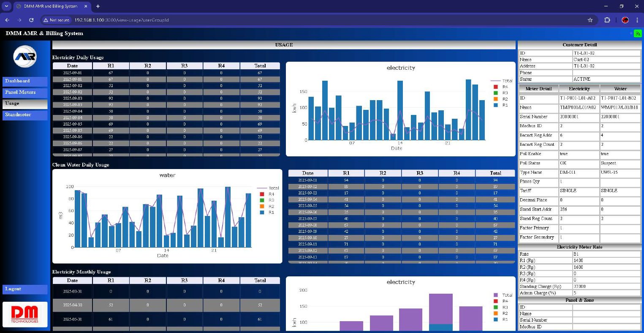This screenshot has width=644, height=333.
Task: Click the Water column header in Meter Detail
Action: tap(620, 89)
